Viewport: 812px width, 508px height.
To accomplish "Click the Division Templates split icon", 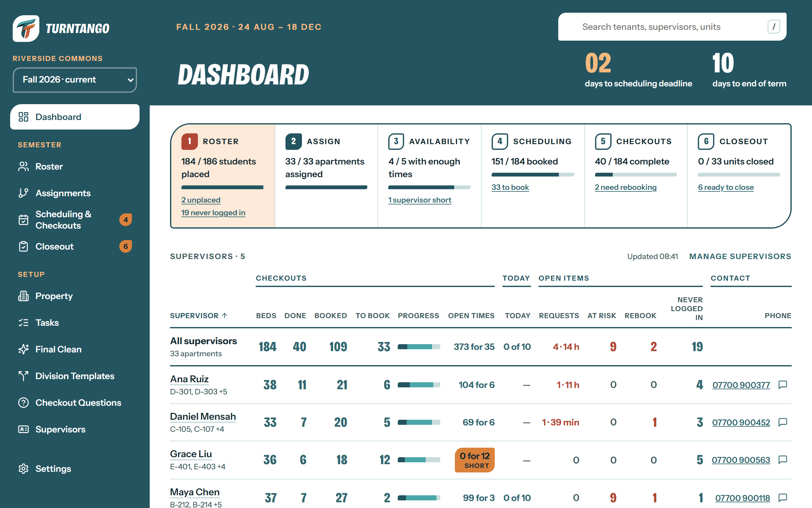I will [x=23, y=376].
